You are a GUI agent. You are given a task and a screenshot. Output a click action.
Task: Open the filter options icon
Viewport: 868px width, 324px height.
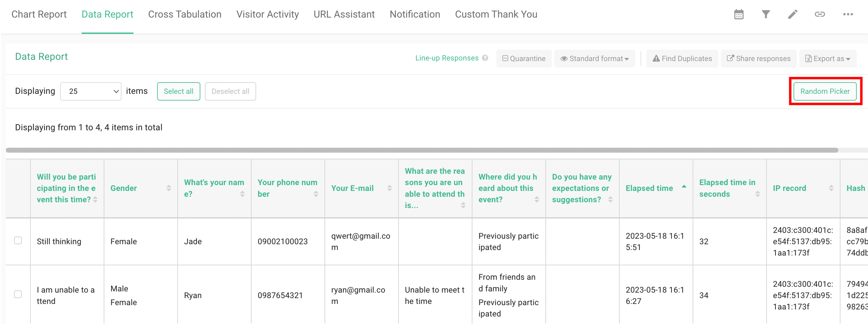pos(766,14)
